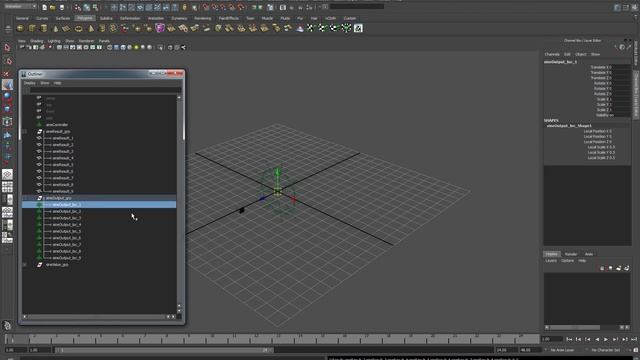Switch to the Render layer tab
The image size is (640, 360).
(571, 254)
